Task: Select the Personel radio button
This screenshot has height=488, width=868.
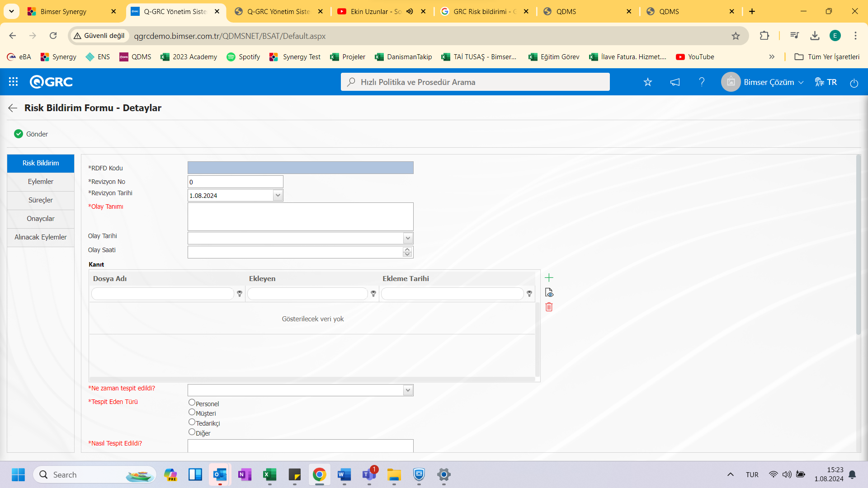Action: coord(192,403)
